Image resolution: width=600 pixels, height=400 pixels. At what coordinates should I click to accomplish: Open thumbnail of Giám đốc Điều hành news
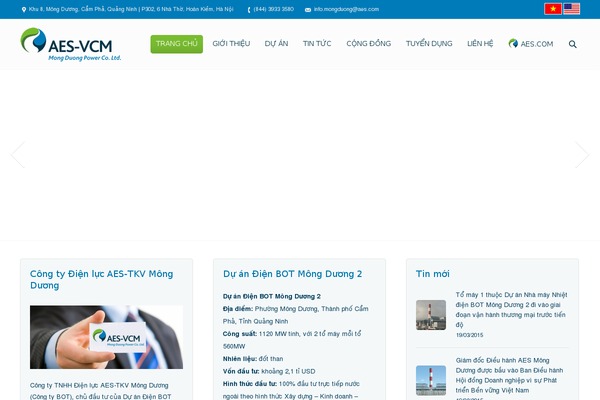click(431, 380)
